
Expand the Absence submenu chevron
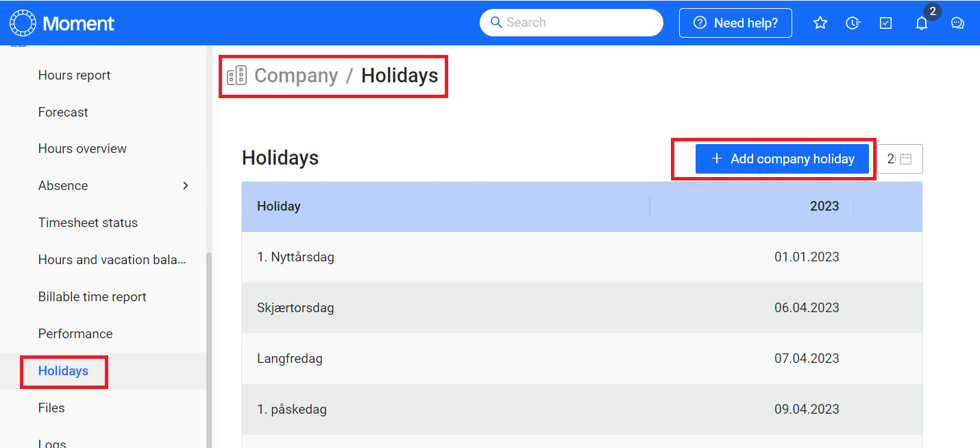click(186, 185)
